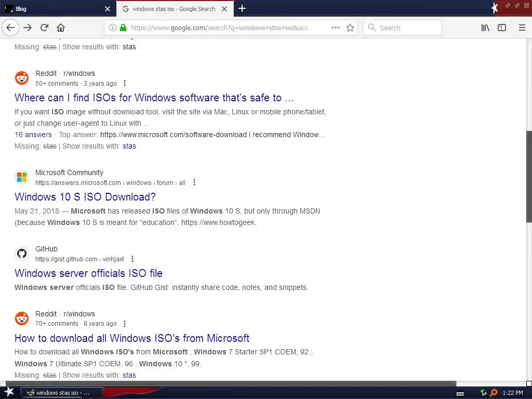Open the browser home page

61,28
